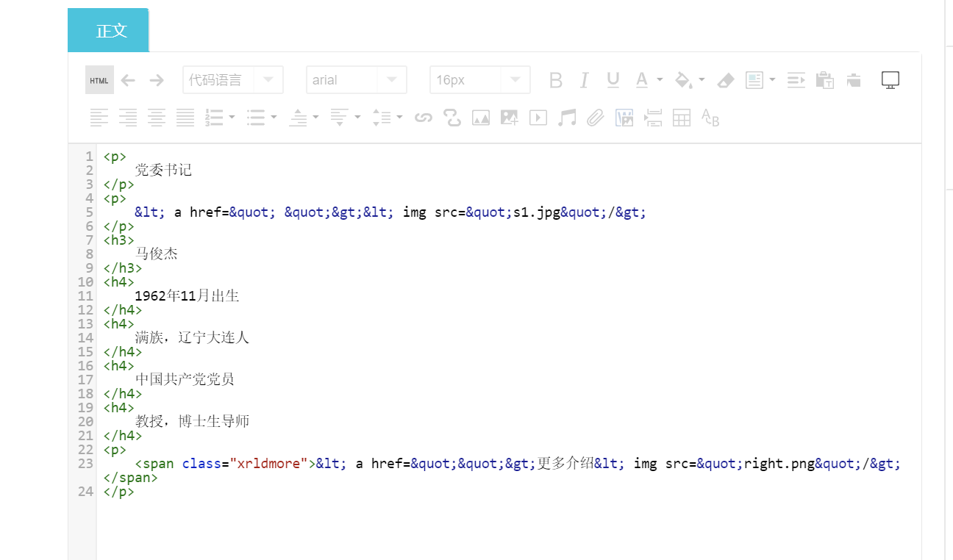Open multiple image upload icon

tap(510, 117)
